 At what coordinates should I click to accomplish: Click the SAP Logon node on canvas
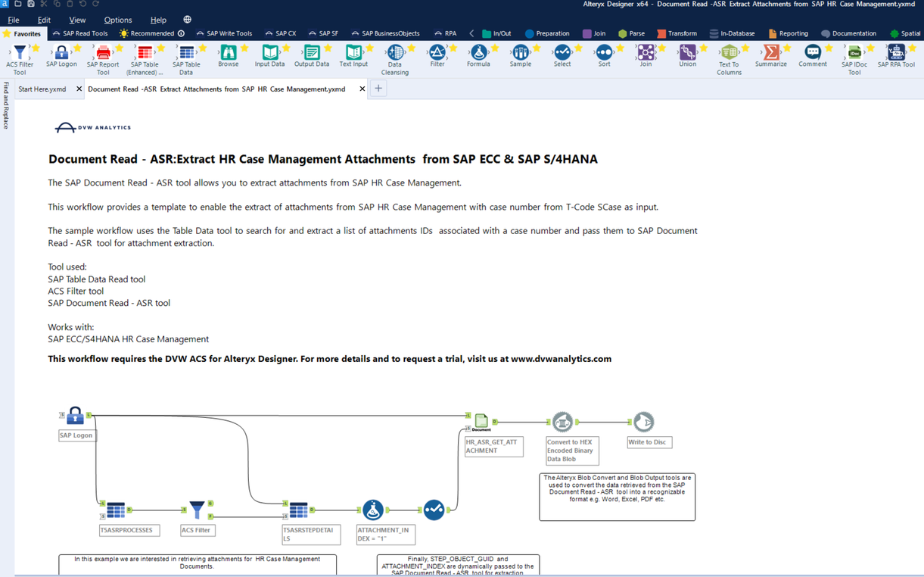click(x=75, y=416)
